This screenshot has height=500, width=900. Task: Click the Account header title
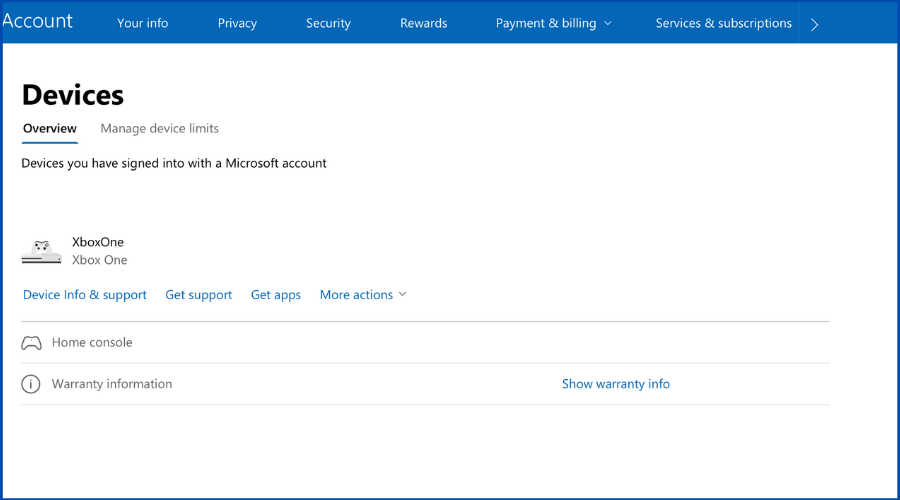38,21
